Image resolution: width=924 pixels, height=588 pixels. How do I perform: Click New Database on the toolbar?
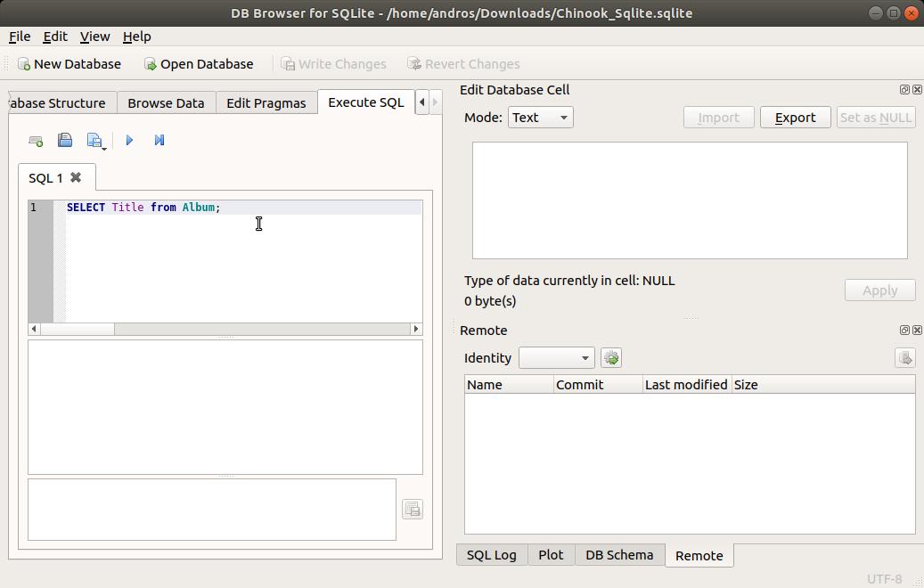[x=70, y=63]
